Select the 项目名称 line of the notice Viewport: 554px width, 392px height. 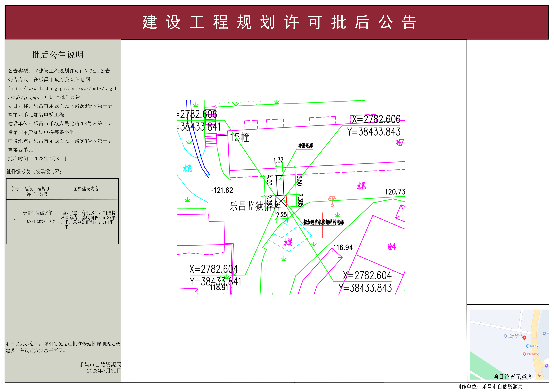pyautogui.click(x=60, y=110)
